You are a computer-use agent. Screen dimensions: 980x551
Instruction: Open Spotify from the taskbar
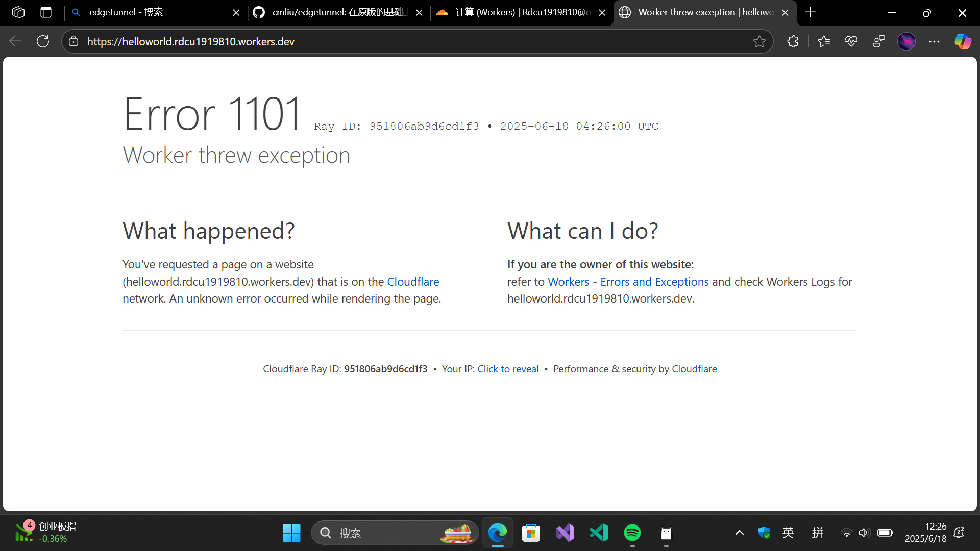(x=632, y=533)
